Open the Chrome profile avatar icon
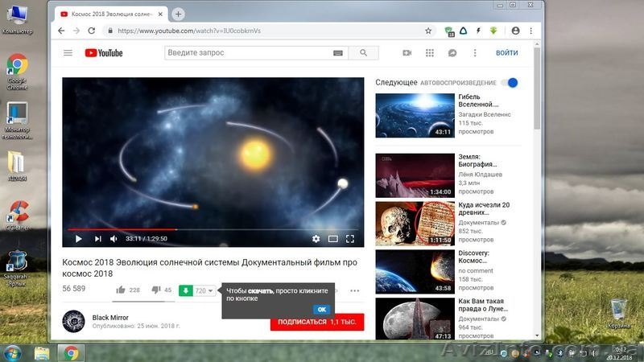The width and height of the screenshot is (644, 362). click(x=515, y=31)
